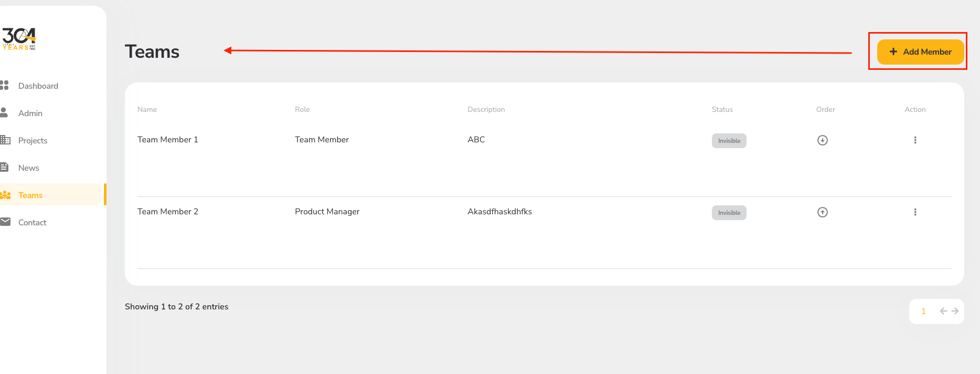Go to pagination page 1
980x374 pixels.
pyautogui.click(x=923, y=311)
